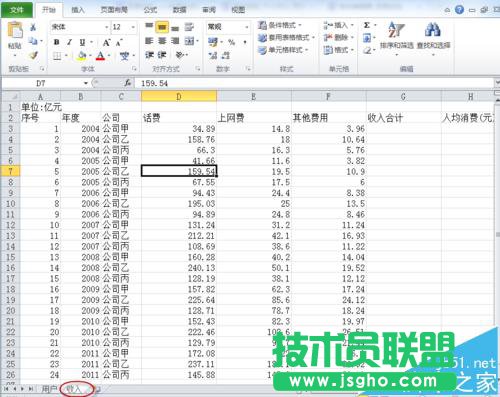
Task: Apply comma style
Action: click(245, 42)
